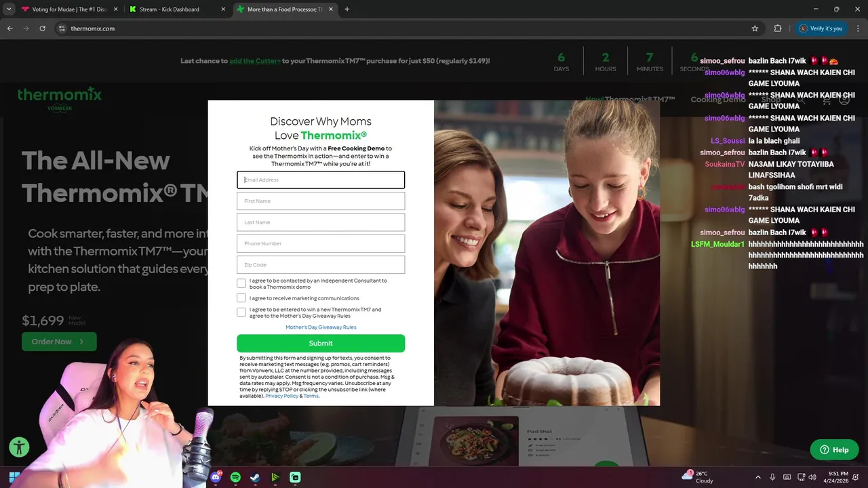Open the weather widget showing 26°C Cloudy
The image size is (868, 488).
tap(697, 477)
